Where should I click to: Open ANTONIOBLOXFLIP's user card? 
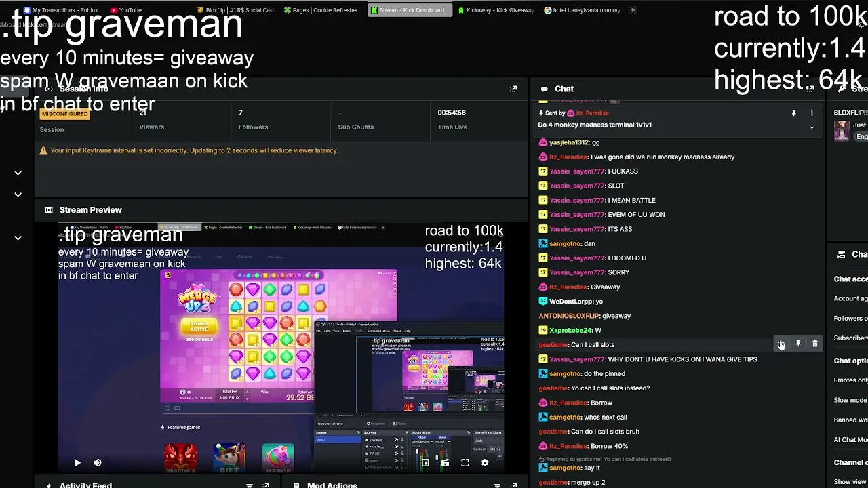(x=569, y=316)
